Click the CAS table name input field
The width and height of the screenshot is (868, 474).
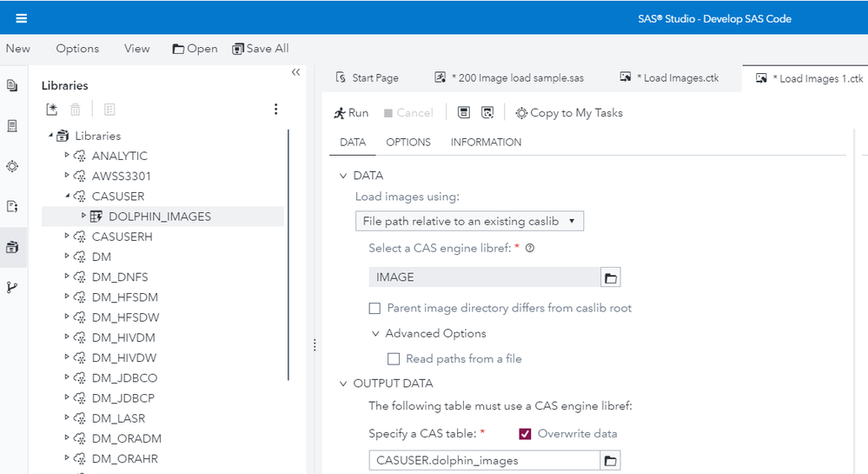(x=482, y=460)
